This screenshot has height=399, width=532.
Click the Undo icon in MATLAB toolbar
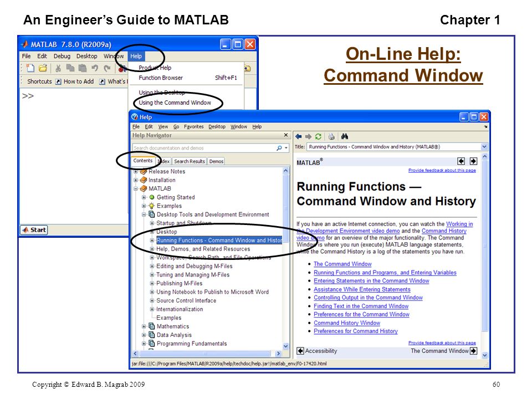click(95, 68)
